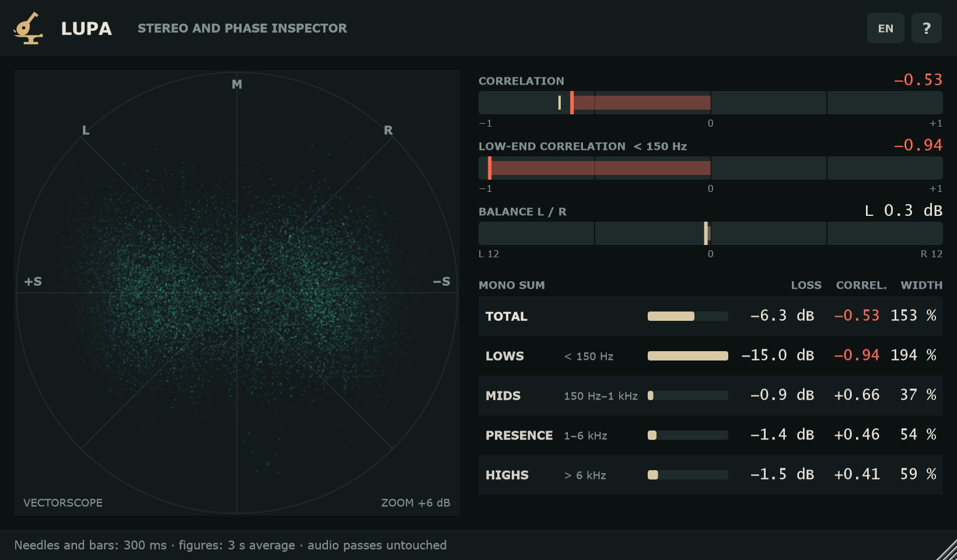
Task: Click the CORREL. column header
Action: pos(861,285)
